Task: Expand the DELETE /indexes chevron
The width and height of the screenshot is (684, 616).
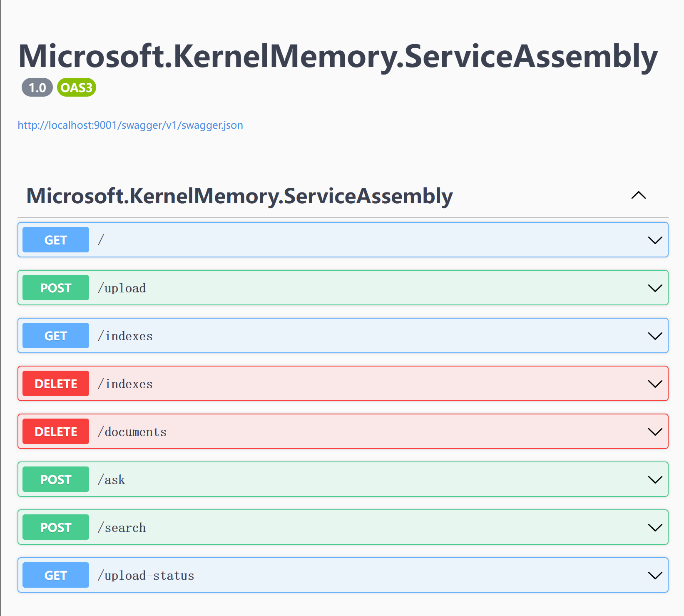Action: click(655, 384)
